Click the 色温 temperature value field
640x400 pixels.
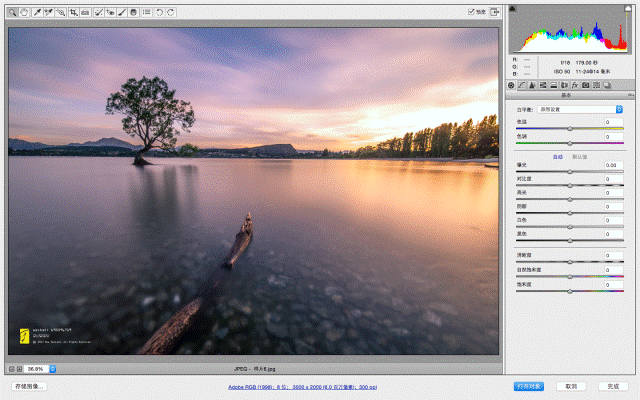click(612, 121)
